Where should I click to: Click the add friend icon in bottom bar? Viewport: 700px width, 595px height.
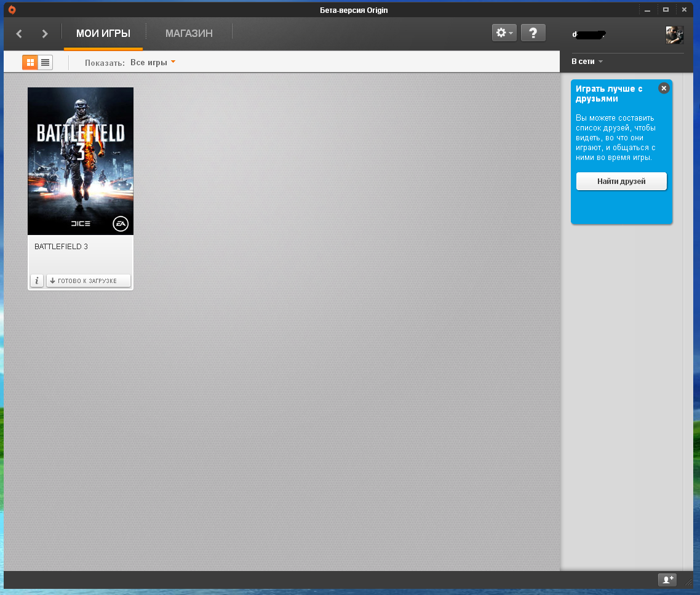point(667,580)
